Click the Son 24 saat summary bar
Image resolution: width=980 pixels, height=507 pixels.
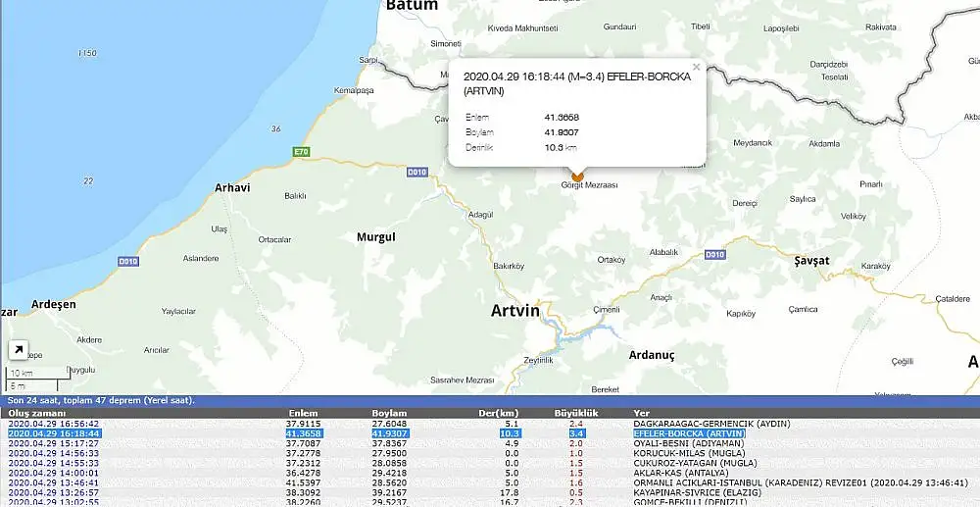[490, 401]
